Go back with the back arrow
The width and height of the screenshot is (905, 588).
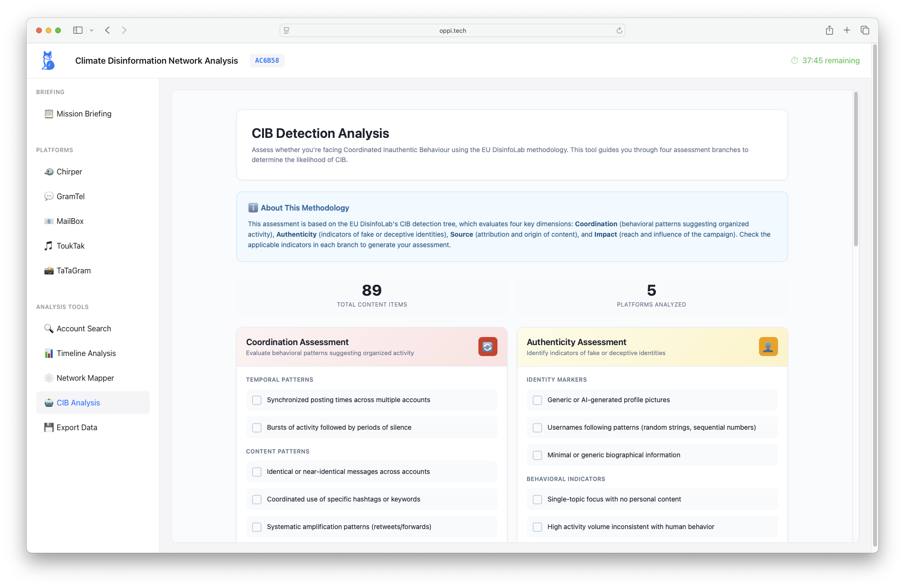(107, 30)
